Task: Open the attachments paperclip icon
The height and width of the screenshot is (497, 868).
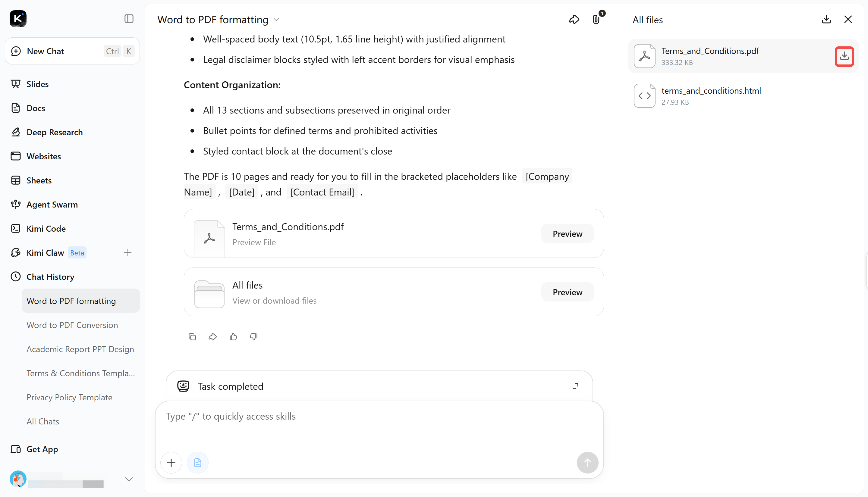Action: pos(596,20)
